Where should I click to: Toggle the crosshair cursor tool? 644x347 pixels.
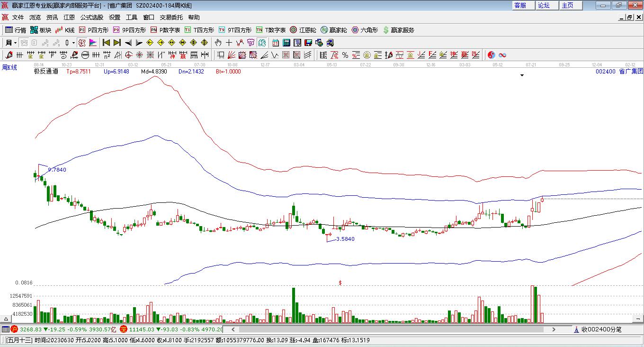pos(229,43)
